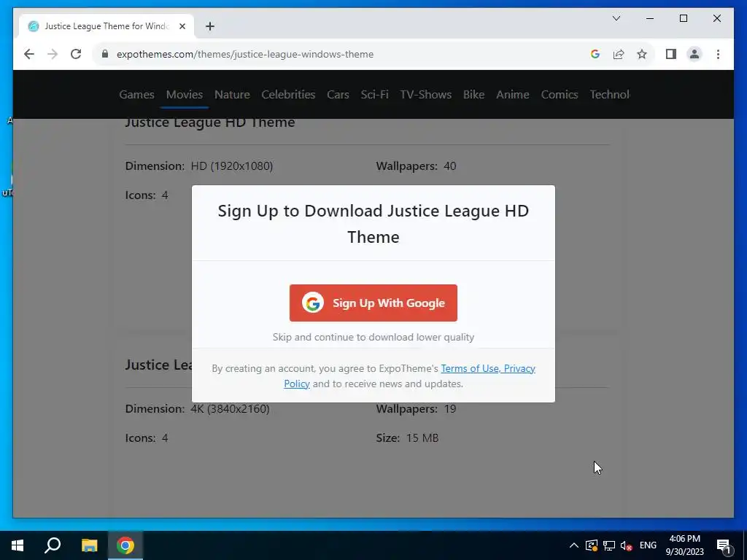Click the Wallpapers count '40'
The width and height of the screenshot is (747, 560).
coord(449,166)
